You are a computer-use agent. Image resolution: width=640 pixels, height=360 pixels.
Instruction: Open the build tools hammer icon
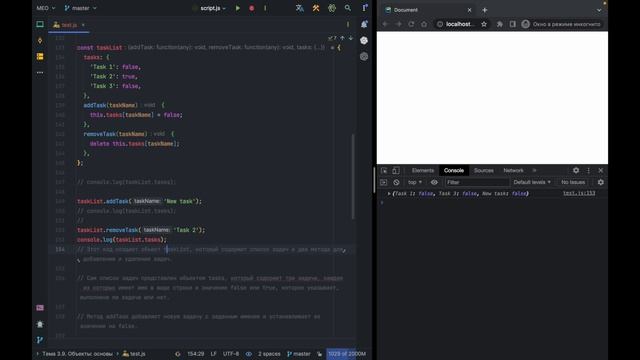(x=316, y=8)
